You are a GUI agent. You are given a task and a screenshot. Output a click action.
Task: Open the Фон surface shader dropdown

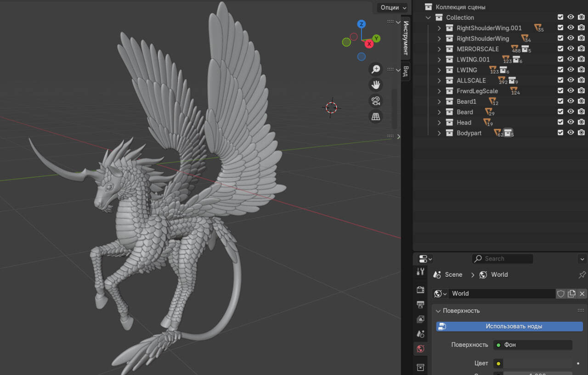click(x=533, y=345)
